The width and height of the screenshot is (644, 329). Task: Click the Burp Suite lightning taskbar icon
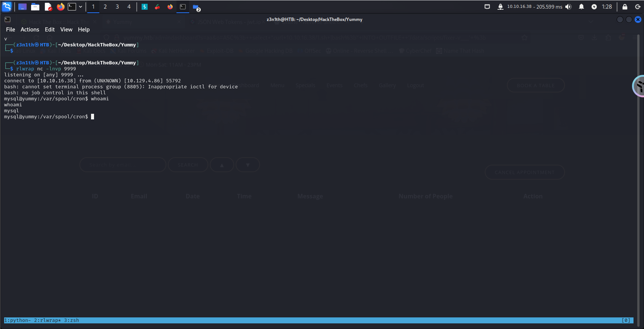click(145, 7)
